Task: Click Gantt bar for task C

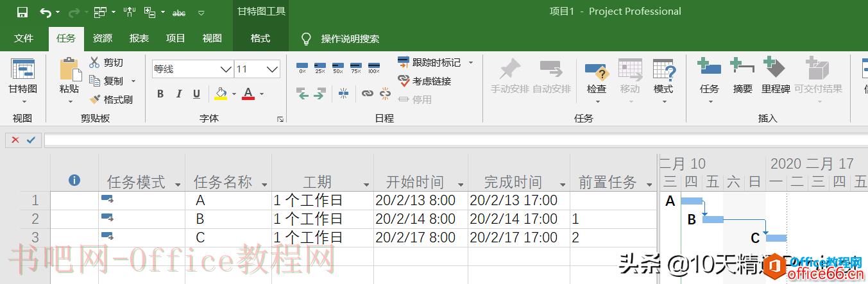Action: coord(776,238)
